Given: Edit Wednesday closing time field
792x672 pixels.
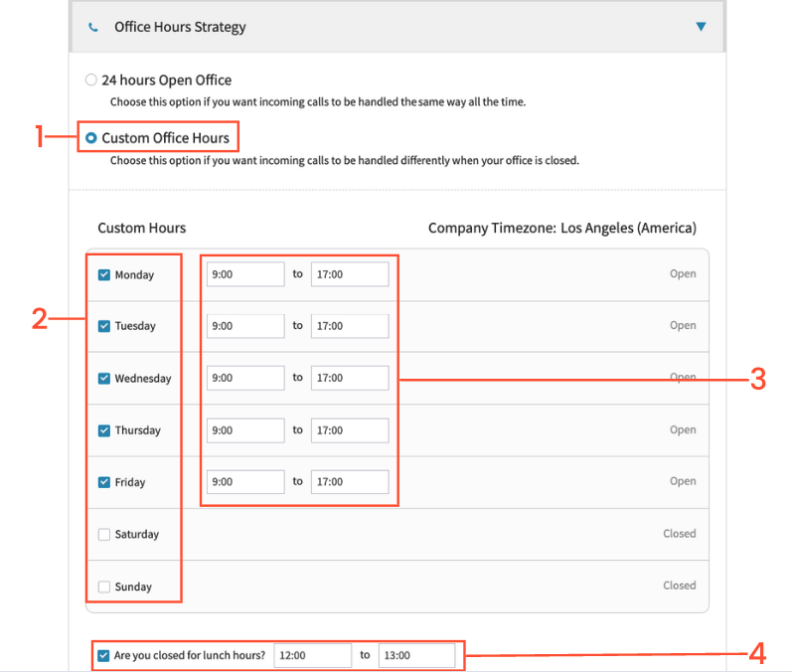Looking at the screenshot, I should click(350, 378).
